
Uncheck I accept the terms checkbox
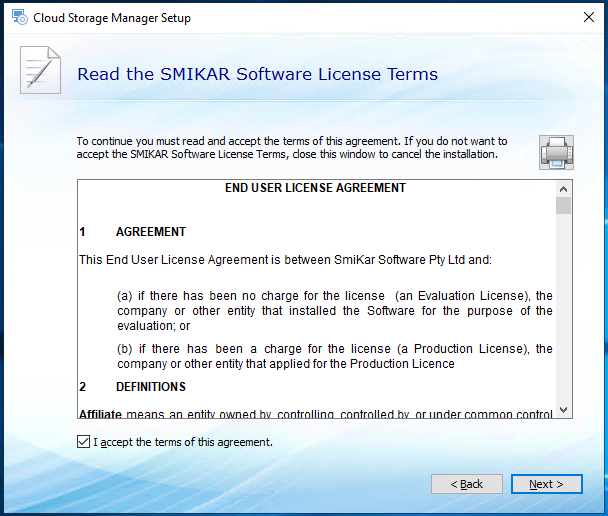83,442
